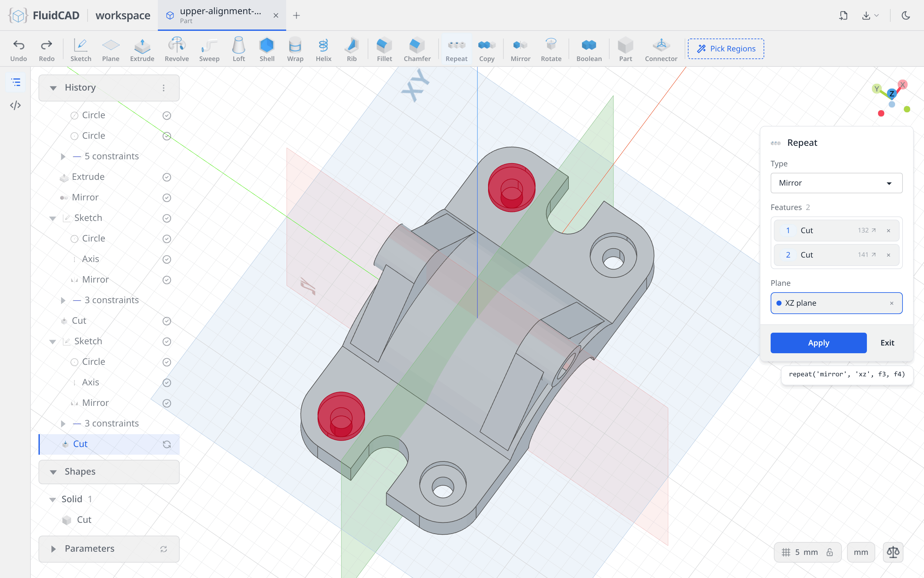The width and height of the screenshot is (924, 578).
Task: Click the Apply button
Action: point(818,343)
